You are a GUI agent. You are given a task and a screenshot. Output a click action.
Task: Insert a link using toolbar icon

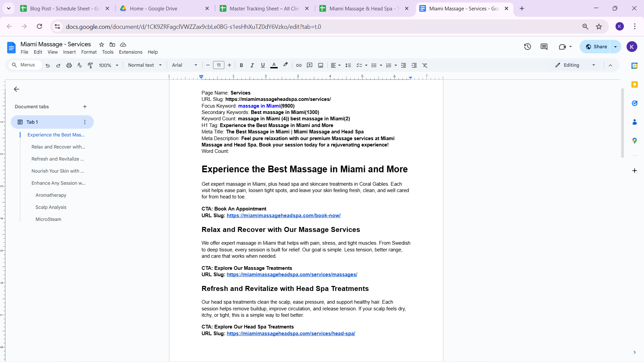pyautogui.click(x=299, y=65)
